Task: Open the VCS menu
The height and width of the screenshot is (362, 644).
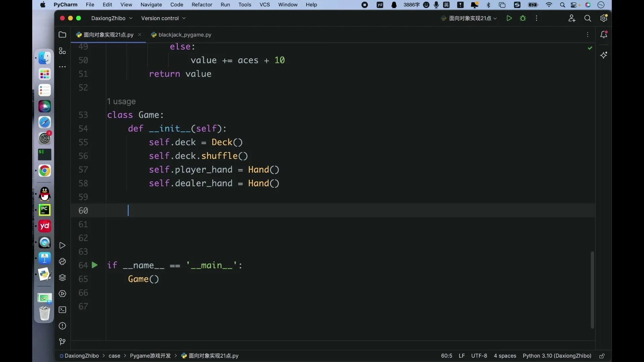Action: tap(265, 5)
